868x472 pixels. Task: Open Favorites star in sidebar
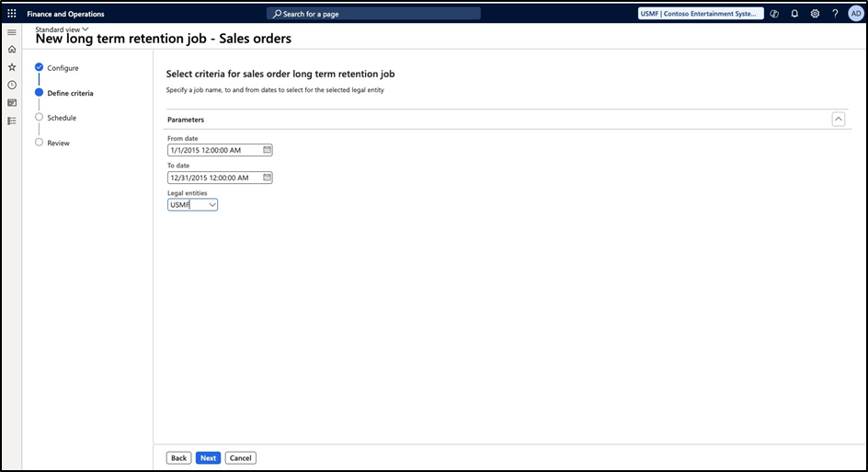[12, 67]
